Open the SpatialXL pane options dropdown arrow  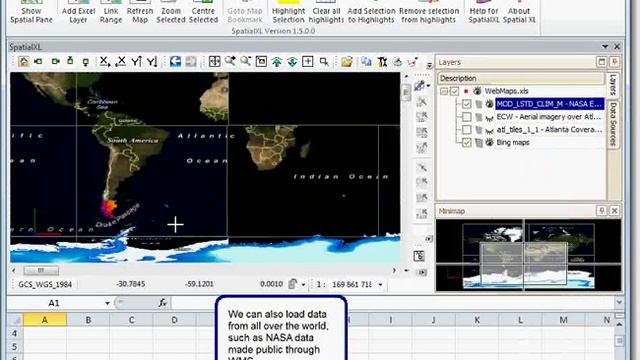[605, 47]
